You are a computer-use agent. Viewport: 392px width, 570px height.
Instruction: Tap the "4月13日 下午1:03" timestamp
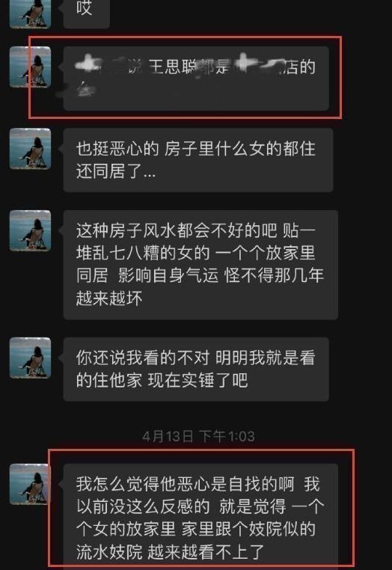198,436
